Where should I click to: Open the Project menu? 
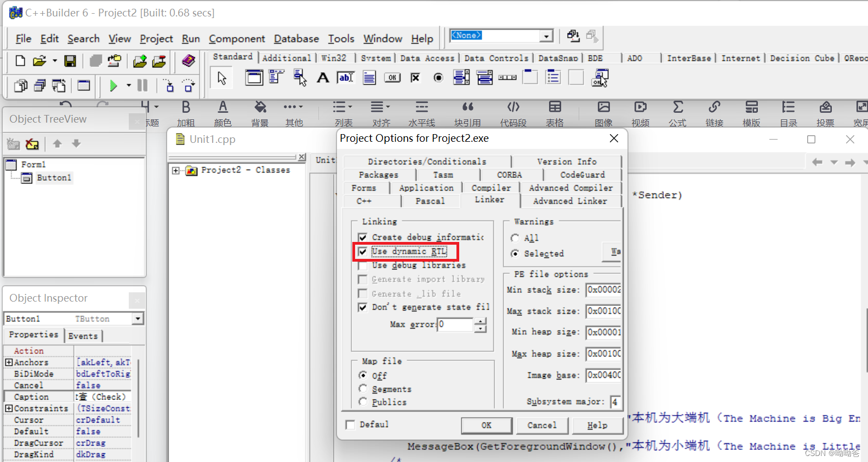click(x=156, y=38)
